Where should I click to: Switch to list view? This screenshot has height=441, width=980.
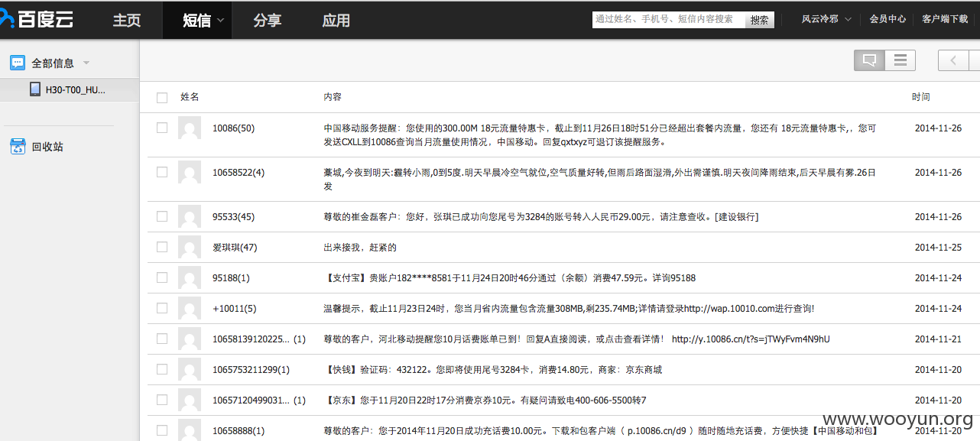tap(900, 60)
